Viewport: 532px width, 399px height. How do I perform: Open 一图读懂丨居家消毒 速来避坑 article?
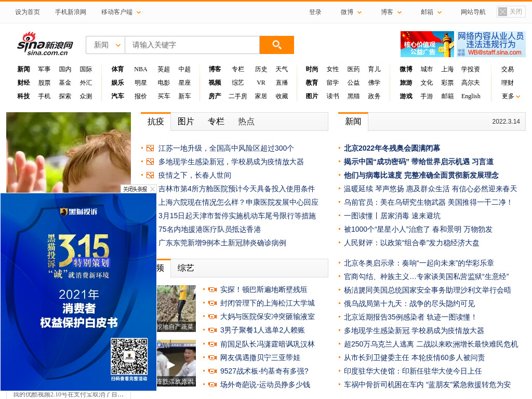coord(392,216)
